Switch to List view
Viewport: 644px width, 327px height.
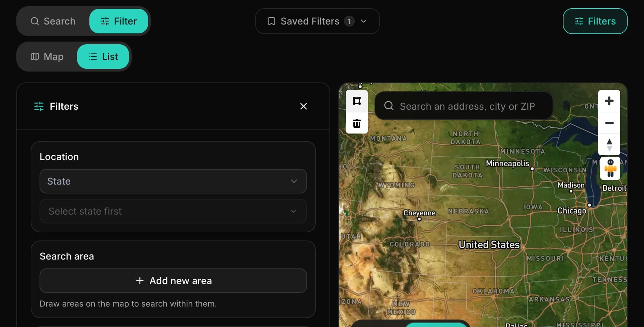pyautogui.click(x=103, y=57)
